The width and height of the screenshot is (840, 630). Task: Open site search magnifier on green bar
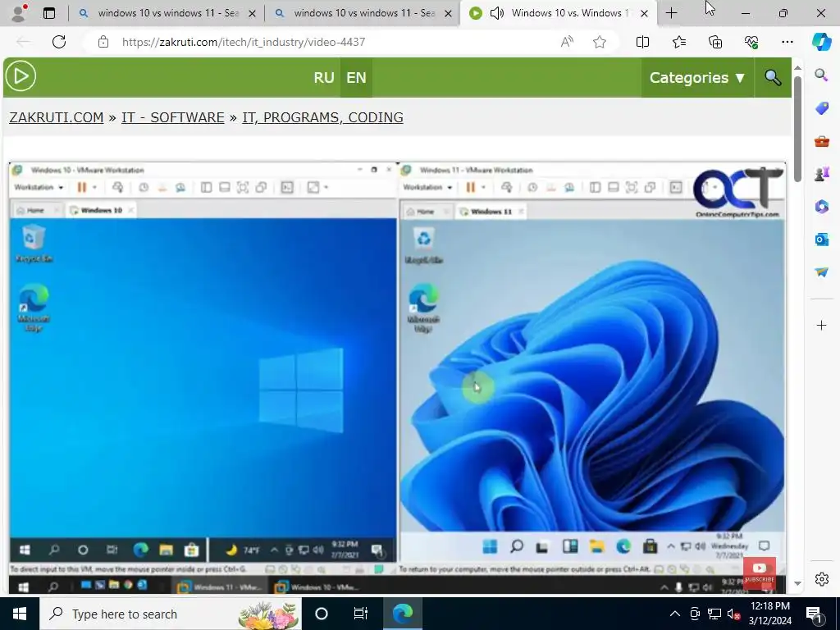click(773, 78)
